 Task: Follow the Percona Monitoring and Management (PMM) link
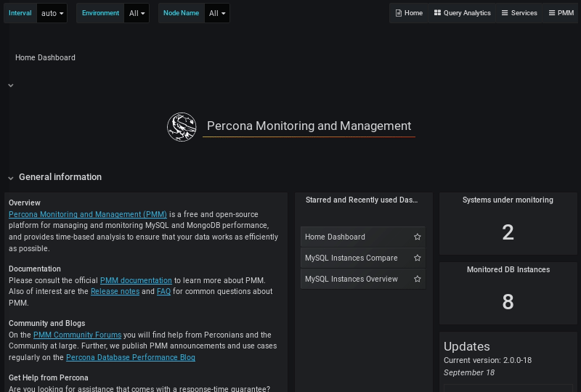point(87,215)
